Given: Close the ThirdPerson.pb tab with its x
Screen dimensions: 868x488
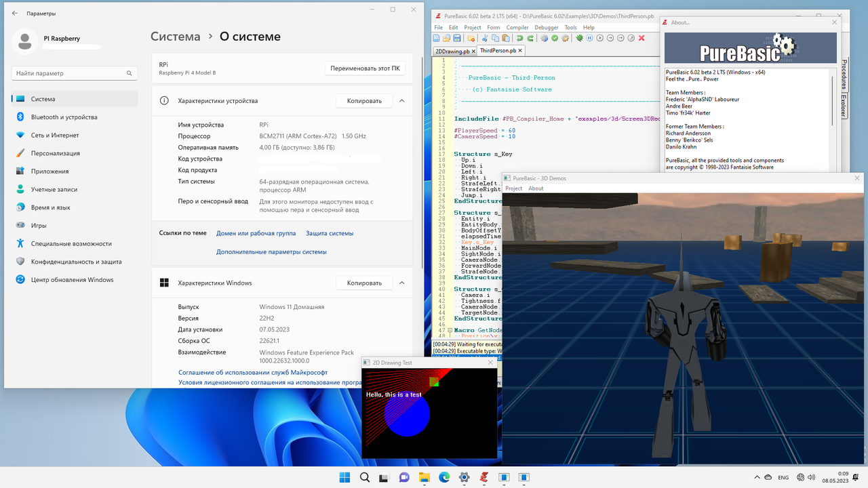Looking at the screenshot, I should pyautogui.click(x=521, y=51).
